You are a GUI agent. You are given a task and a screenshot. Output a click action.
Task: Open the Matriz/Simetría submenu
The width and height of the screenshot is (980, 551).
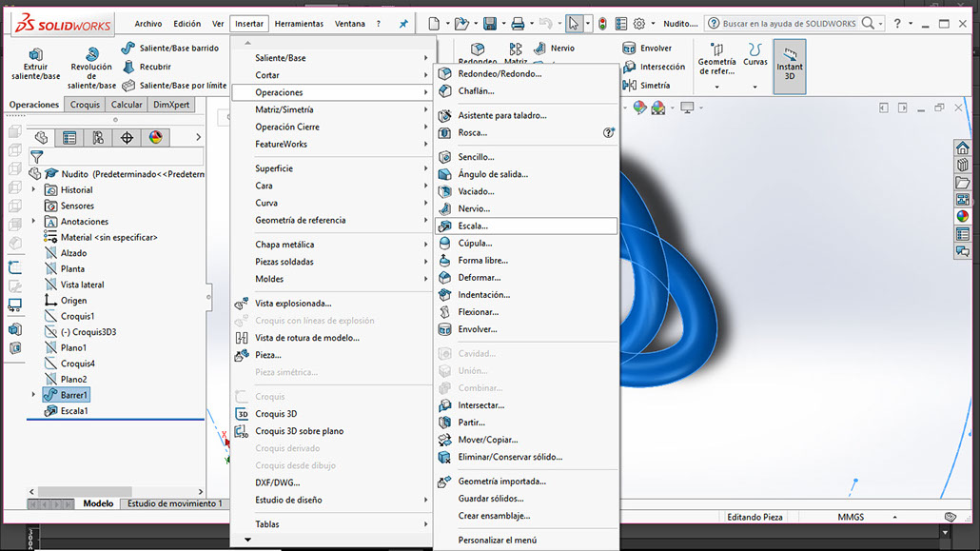point(333,109)
